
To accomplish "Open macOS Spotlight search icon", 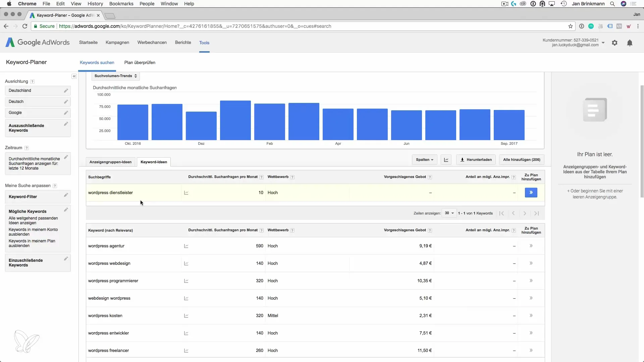I will coord(612,4).
